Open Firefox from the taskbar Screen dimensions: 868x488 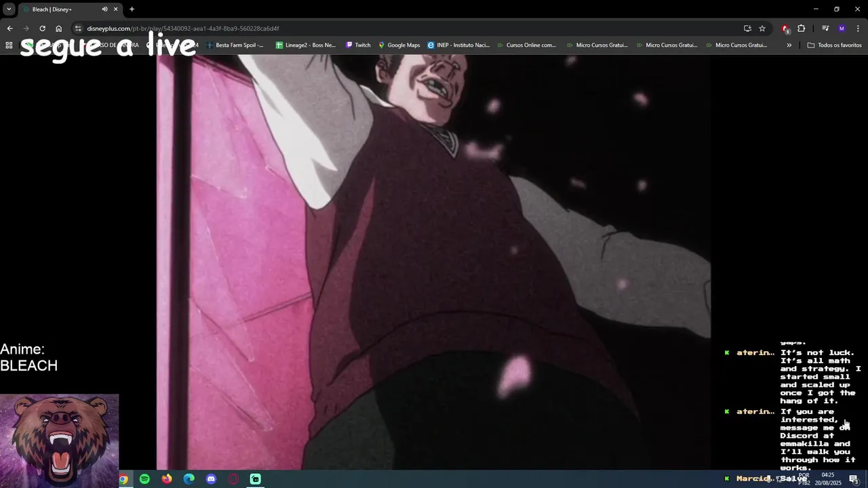(167, 479)
